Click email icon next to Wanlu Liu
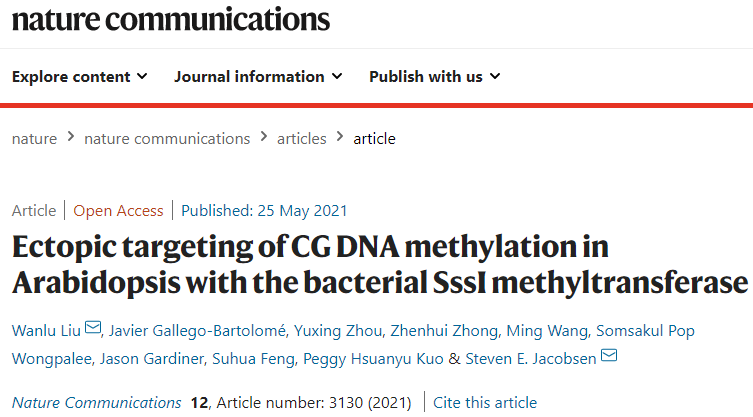The image size is (753, 417). [94, 329]
